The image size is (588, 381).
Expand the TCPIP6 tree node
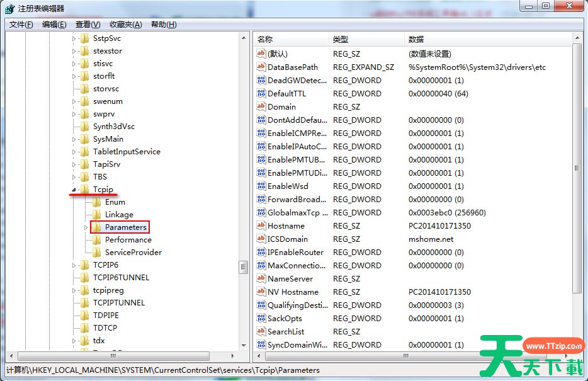click(74, 265)
